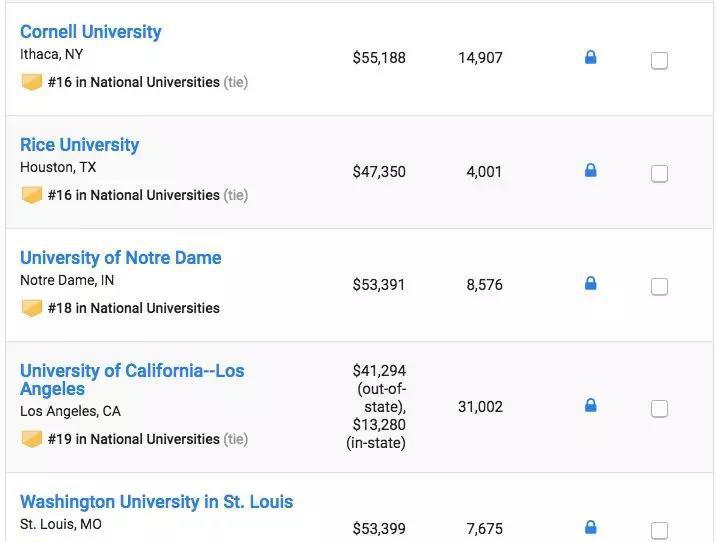Click UCLA's yellow ranking badge icon
Screen dimensions: 716x542
click(32, 439)
